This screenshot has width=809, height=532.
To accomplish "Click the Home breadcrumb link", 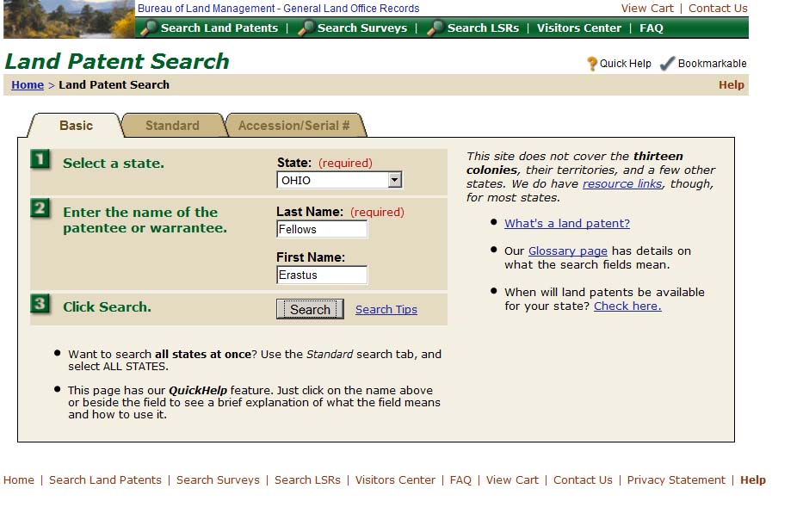I will coord(28,85).
